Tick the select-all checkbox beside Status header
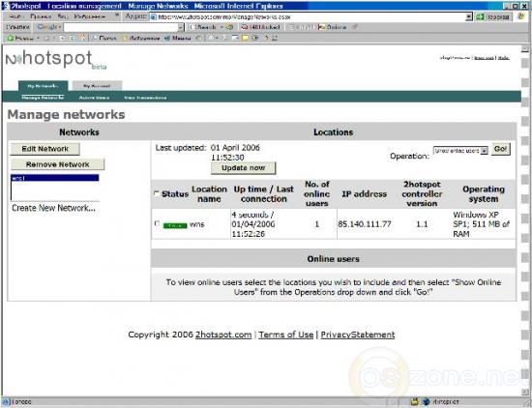Screen dimensions: 532x408 157,193
